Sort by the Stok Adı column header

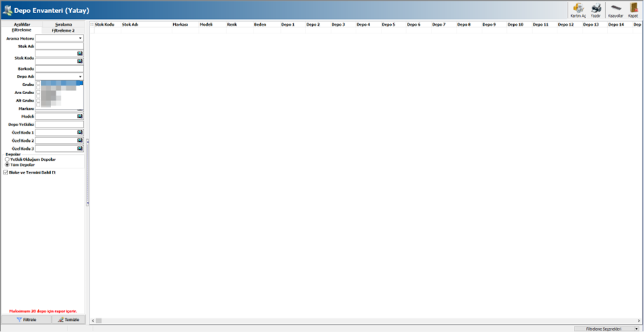click(147, 25)
